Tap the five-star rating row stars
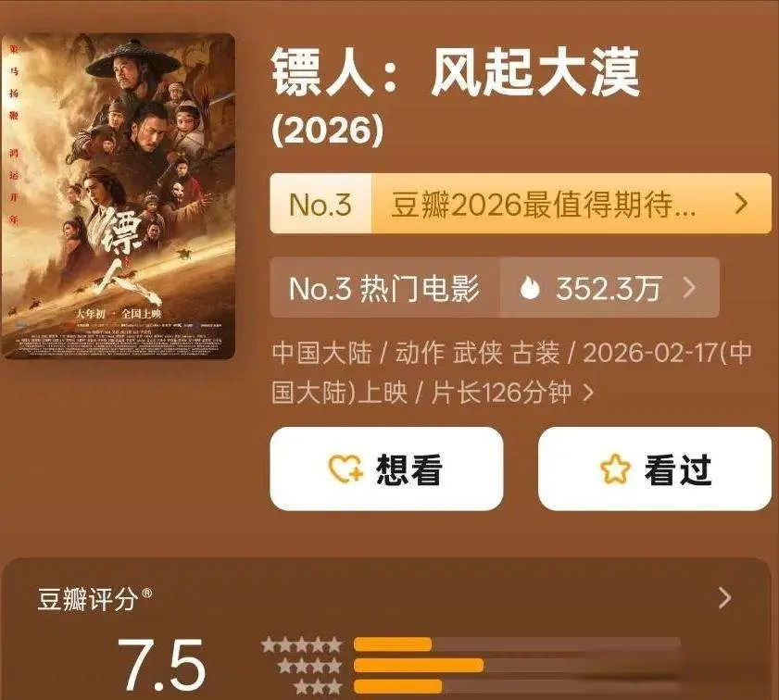This screenshot has height=700, width=779. pos(302,644)
